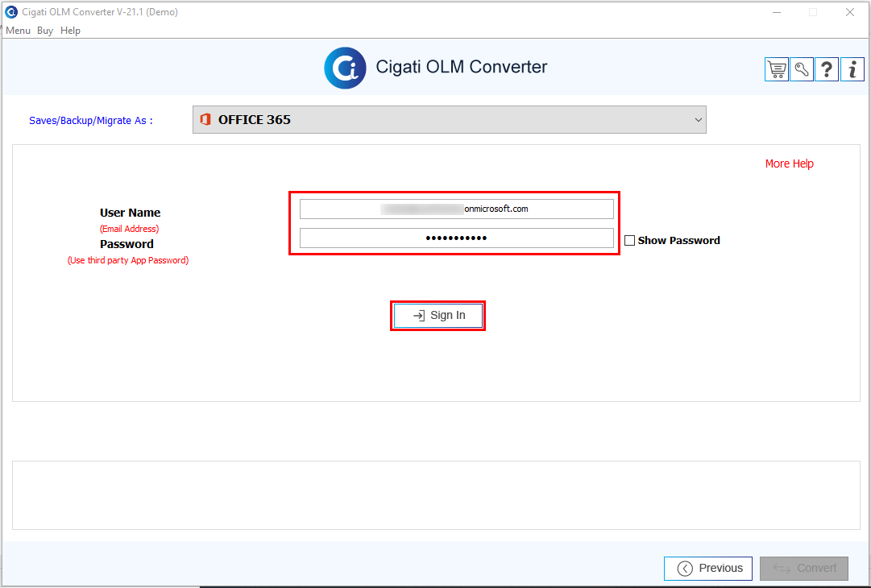Click the Sign In button
The image size is (871, 588).
point(438,316)
